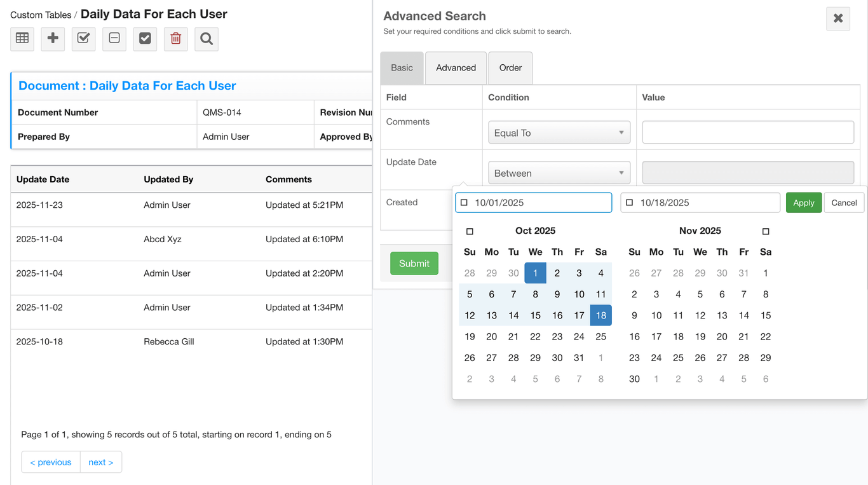The height and width of the screenshot is (485, 868).
Task: Click the 'Updated at 6:10PM' comment cell
Action: point(304,240)
